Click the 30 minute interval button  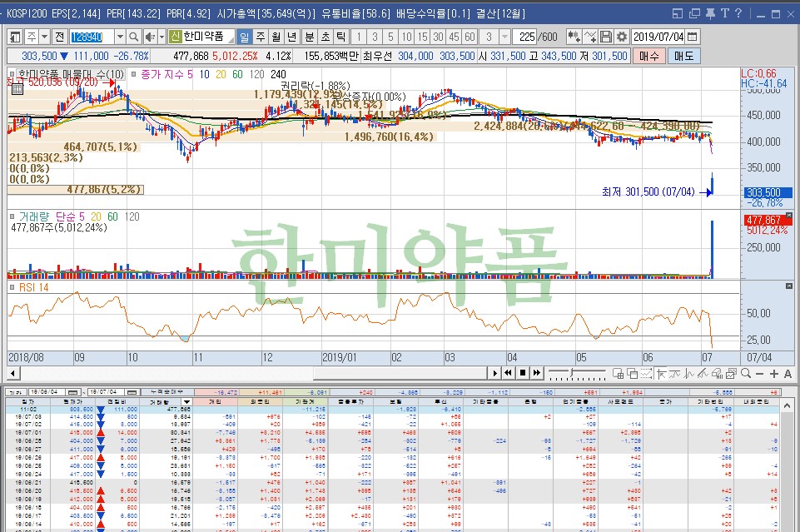click(438, 37)
